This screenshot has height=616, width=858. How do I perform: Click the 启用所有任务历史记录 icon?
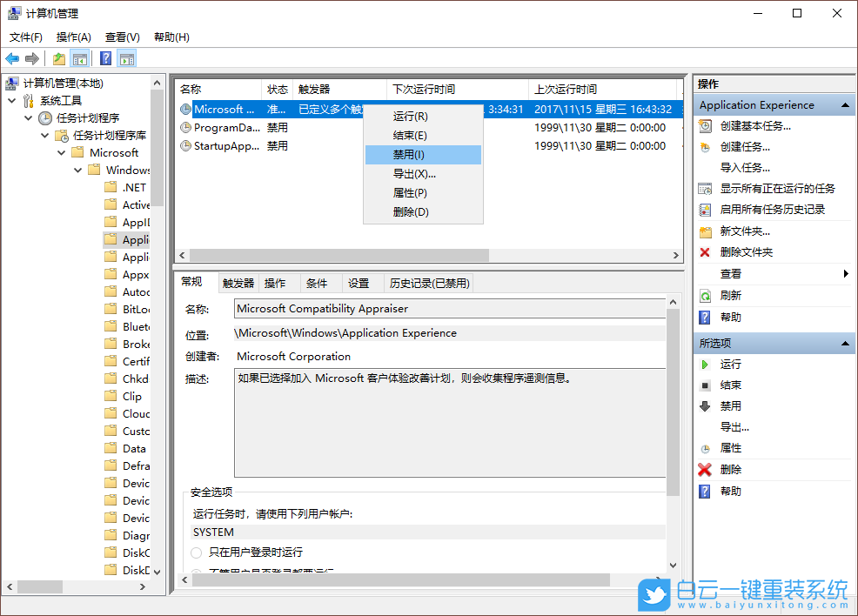point(706,209)
